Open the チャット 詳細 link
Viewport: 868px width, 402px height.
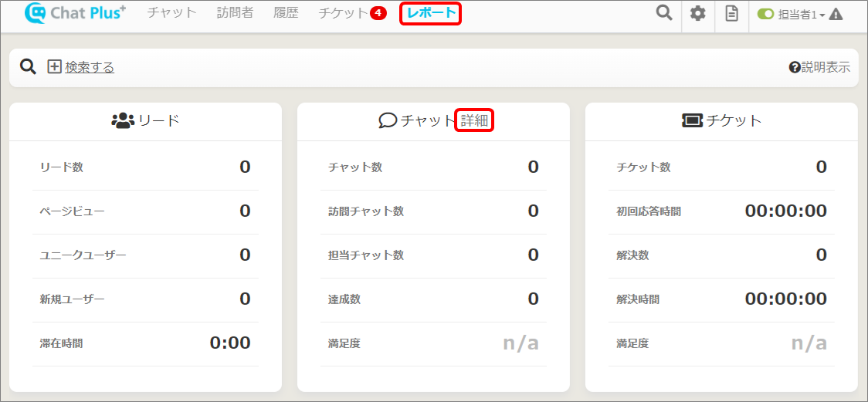(474, 120)
